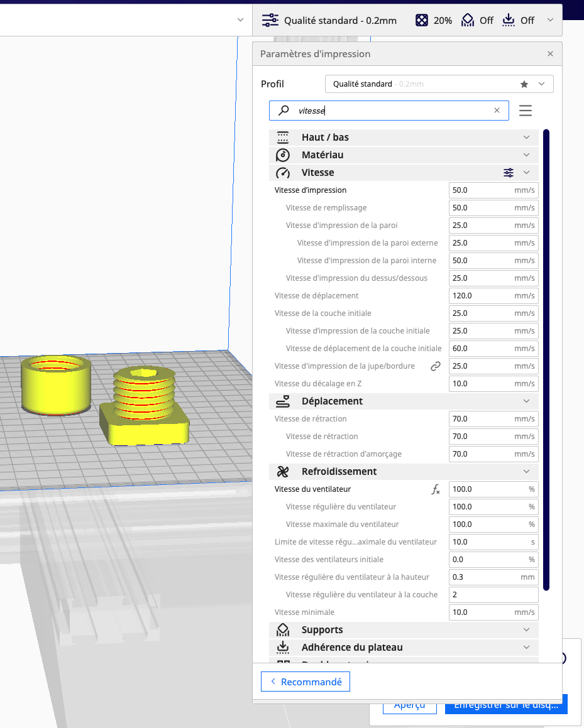Click the Supports category icon

pyautogui.click(x=283, y=630)
